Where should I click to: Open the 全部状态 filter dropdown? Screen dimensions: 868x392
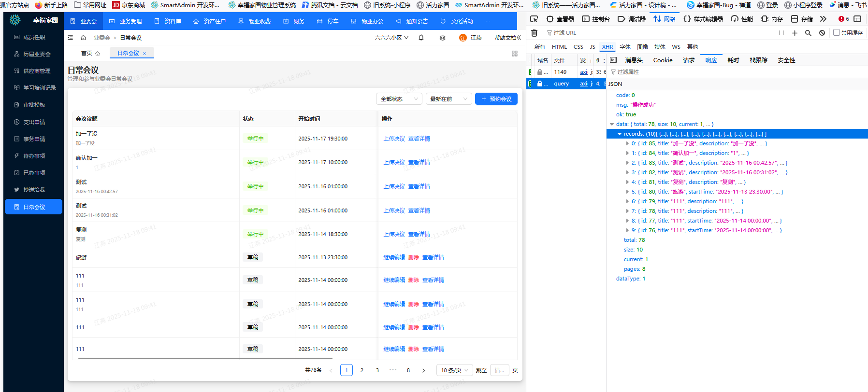pyautogui.click(x=399, y=99)
